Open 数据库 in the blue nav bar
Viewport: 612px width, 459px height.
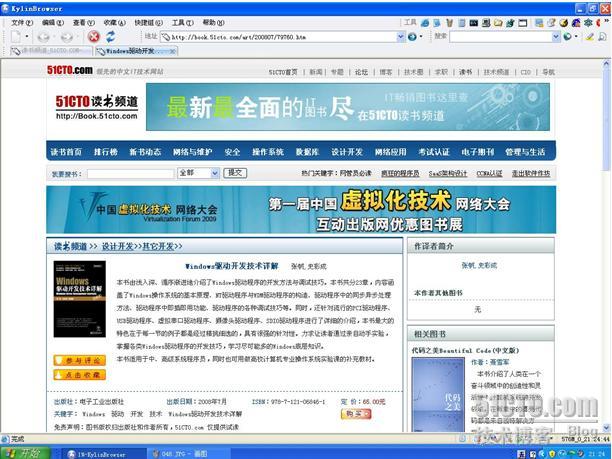click(x=307, y=152)
